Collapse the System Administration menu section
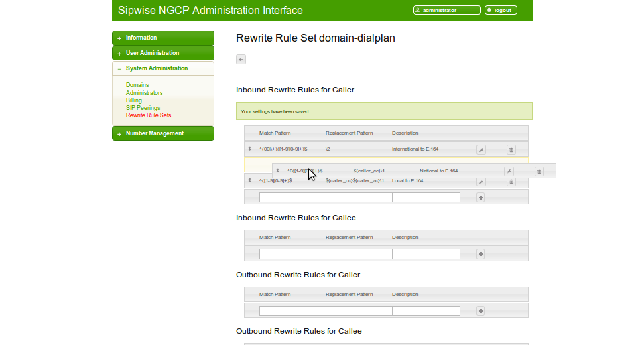Screen dimensions: 644x345 point(163,68)
